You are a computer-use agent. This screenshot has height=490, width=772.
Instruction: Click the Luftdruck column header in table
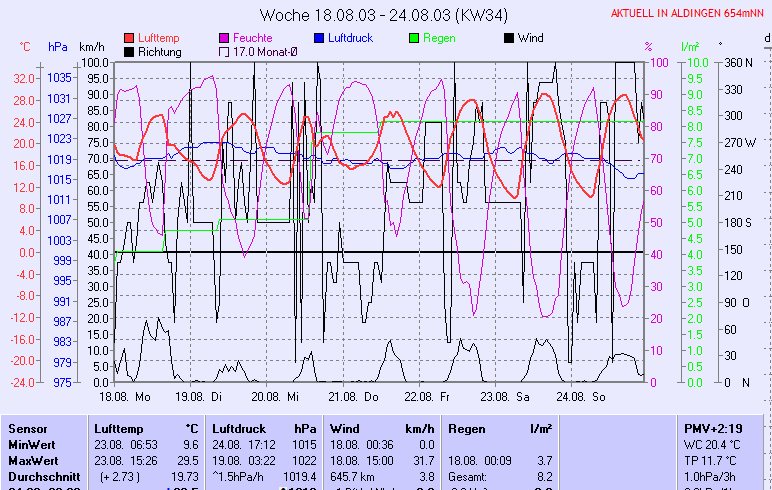238,428
